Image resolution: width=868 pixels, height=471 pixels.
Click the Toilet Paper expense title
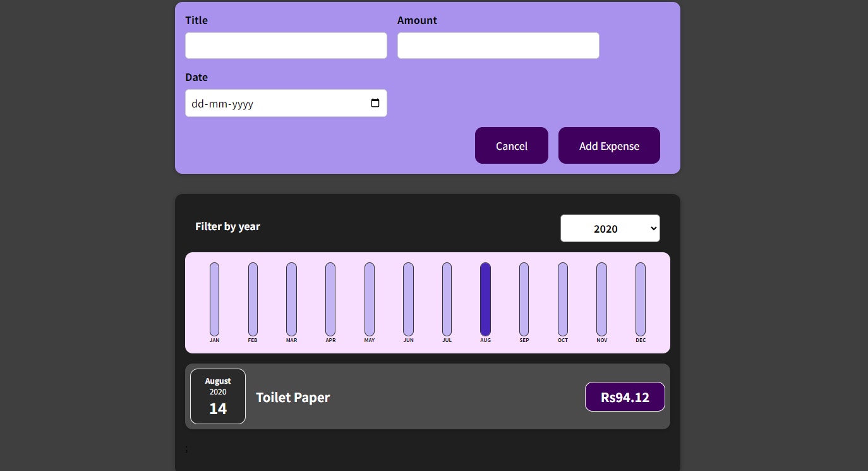pyautogui.click(x=293, y=397)
